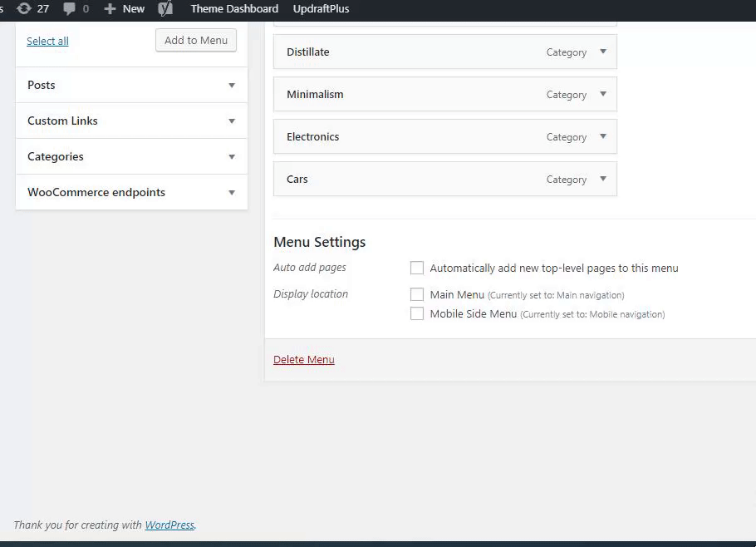Screen dimensions: 756x547
Task: Expand the Custom Links panel
Action: 232,121
